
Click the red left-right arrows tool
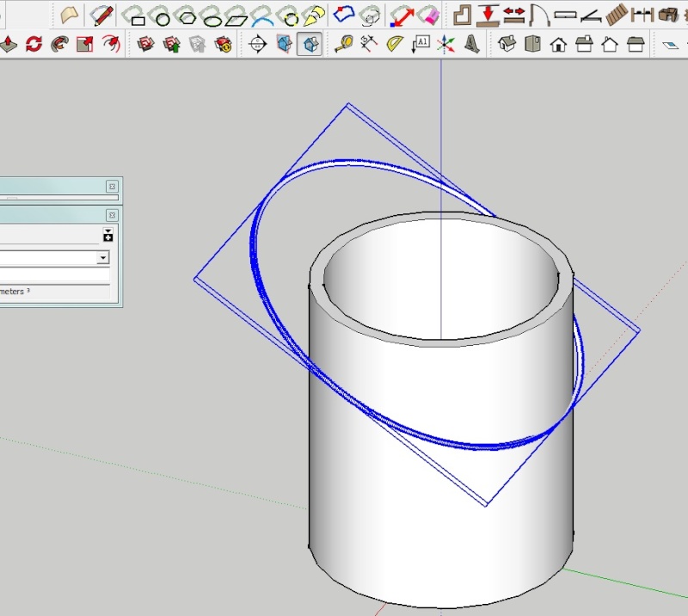513,15
